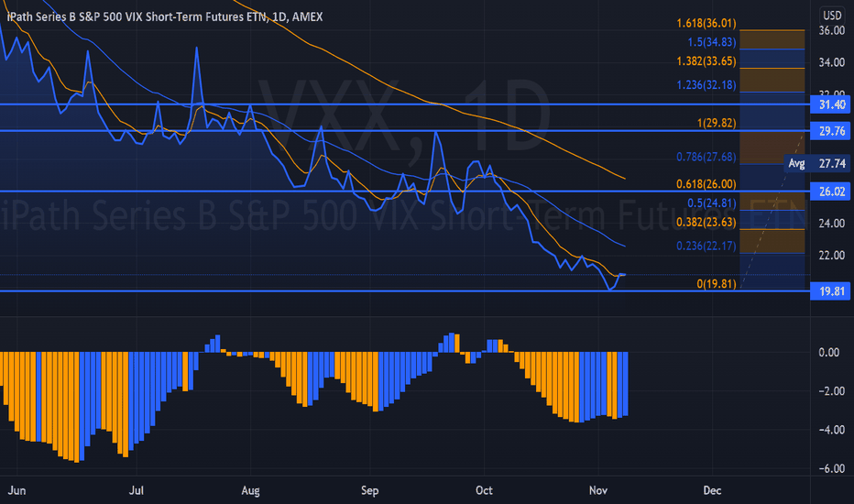Click the Fibonacci 1.382(33.65) level label

(x=706, y=61)
